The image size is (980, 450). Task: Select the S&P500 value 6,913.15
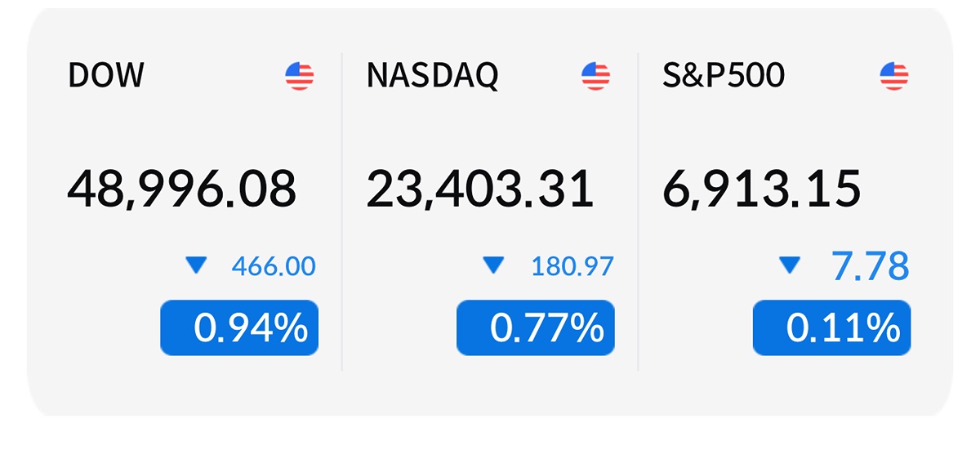tap(761, 189)
